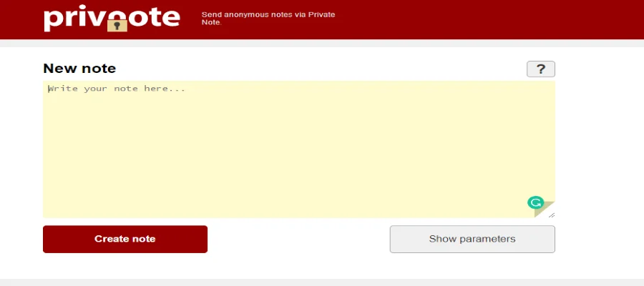
Task: Click the textarea resize handle
Action: click(x=552, y=214)
